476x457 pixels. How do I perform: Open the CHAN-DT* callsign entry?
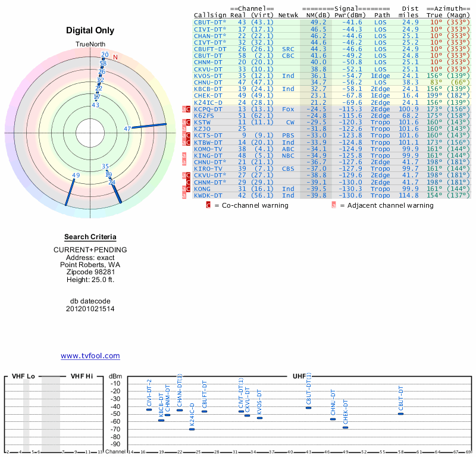click(210, 36)
